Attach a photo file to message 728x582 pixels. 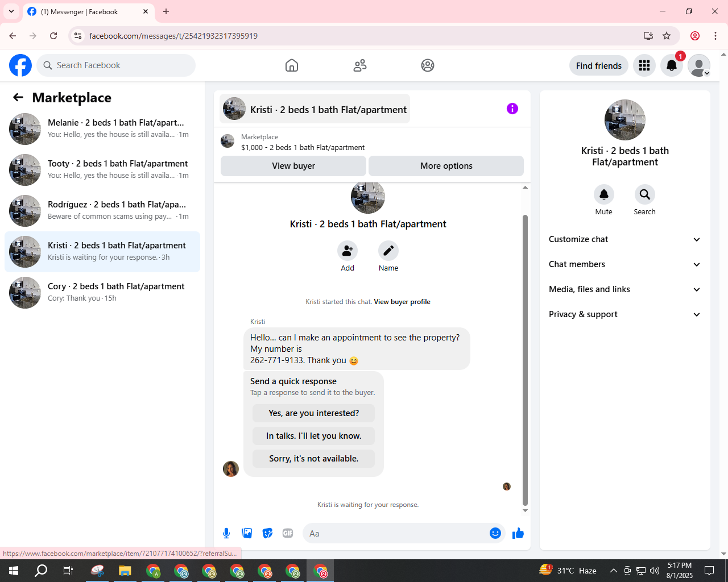click(x=247, y=533)
